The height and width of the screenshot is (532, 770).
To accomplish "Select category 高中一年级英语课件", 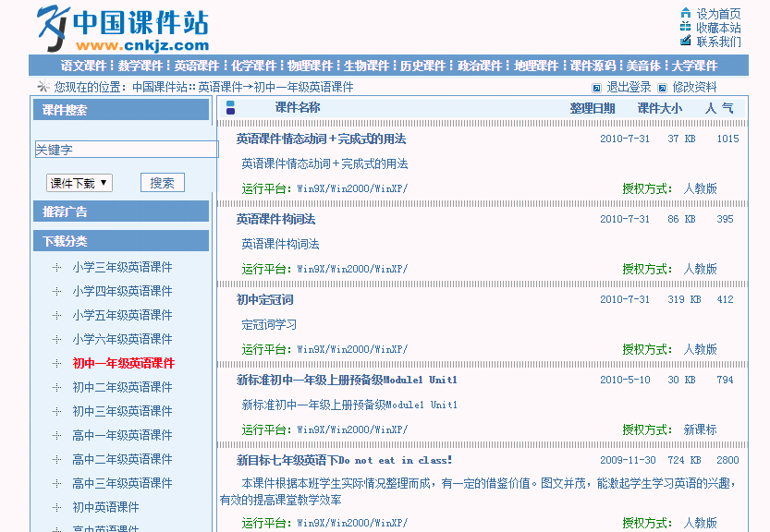I will (122, 436).
